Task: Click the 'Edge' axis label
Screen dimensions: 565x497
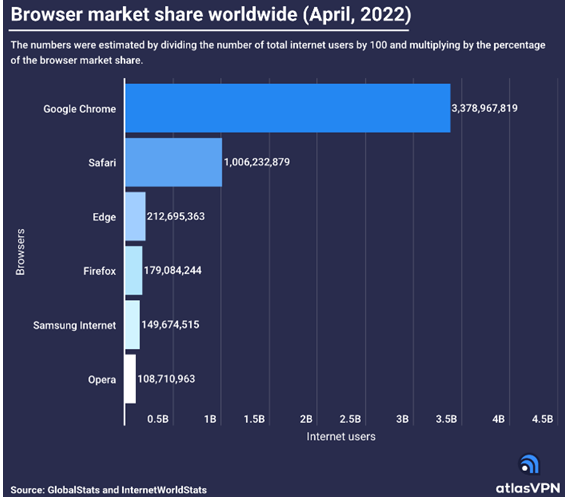Action: click(x=104, y=217)
